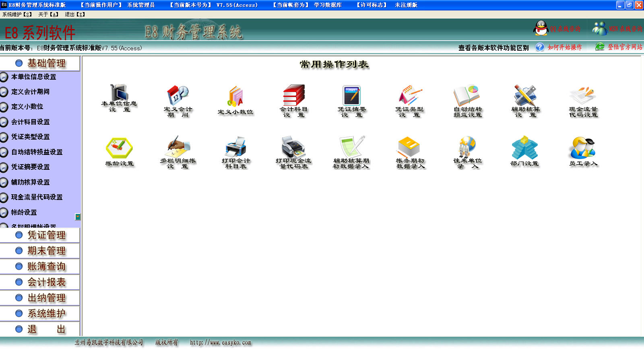Click the 退出 sidebar button

tap(40, 329)
